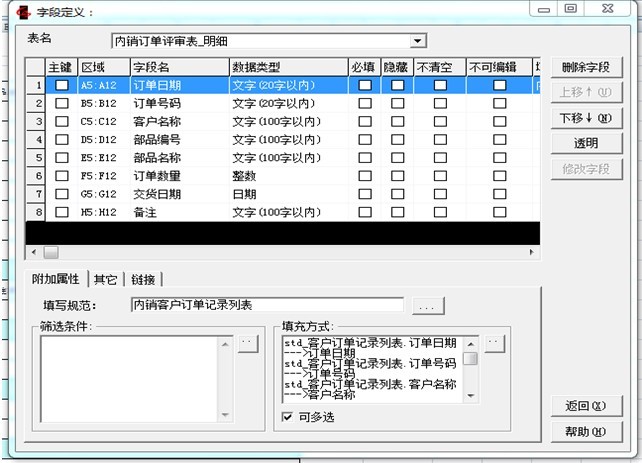Click the 透明 button
This screenshot has width=642, height=463.
pyautogui.click(x=585, y=143)
